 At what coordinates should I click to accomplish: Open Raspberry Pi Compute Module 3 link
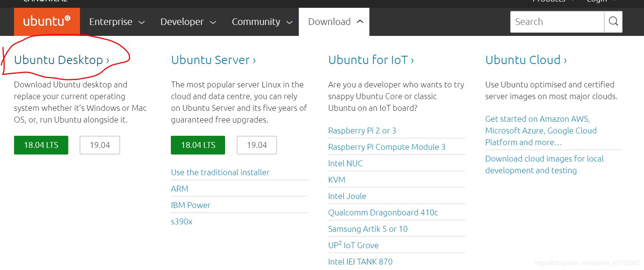point(387,147)
